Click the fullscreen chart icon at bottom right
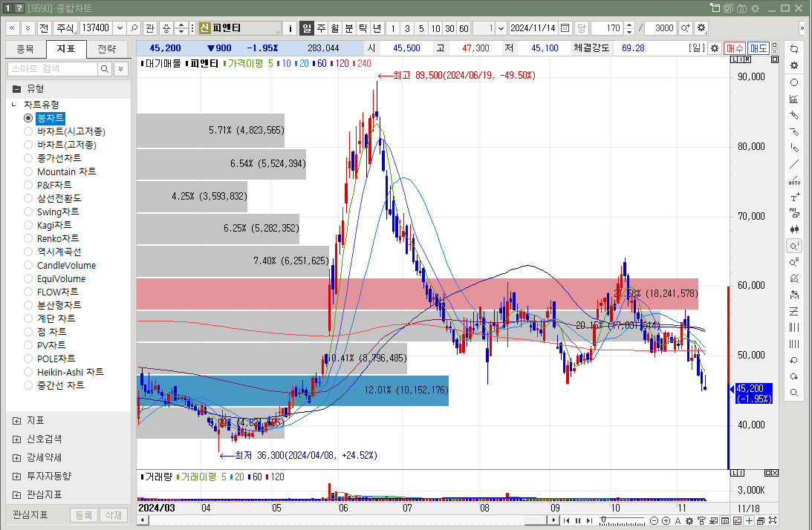Image resolution: width=812 pixels, height=530 pixels. pyautogui.click(x=773, y=520)
